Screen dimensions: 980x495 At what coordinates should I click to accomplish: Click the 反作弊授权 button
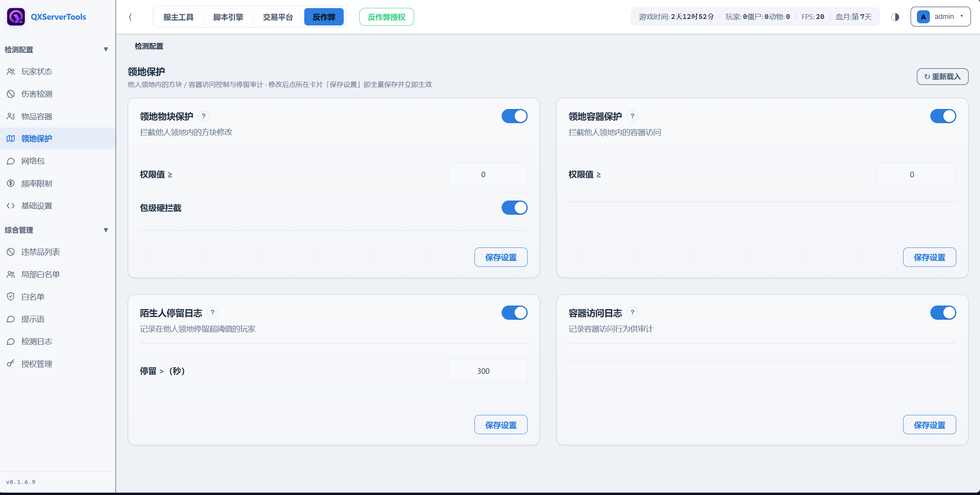tap(386, 17)
